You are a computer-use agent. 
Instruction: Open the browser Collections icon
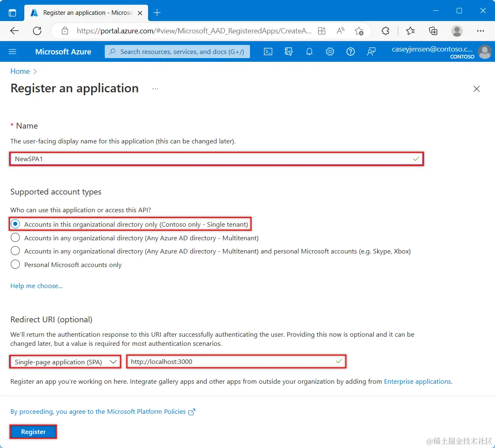tap(433, 31)
